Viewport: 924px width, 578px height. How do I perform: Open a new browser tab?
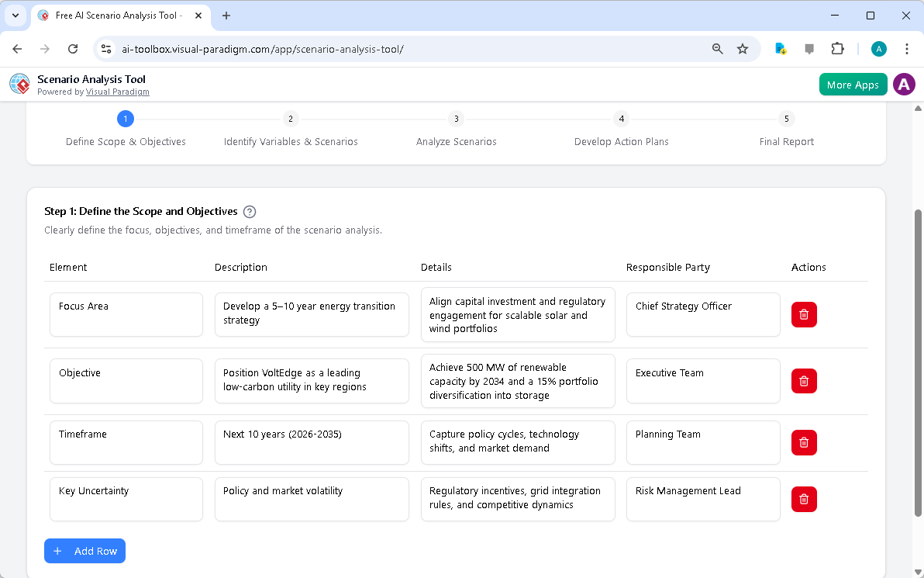226,16
